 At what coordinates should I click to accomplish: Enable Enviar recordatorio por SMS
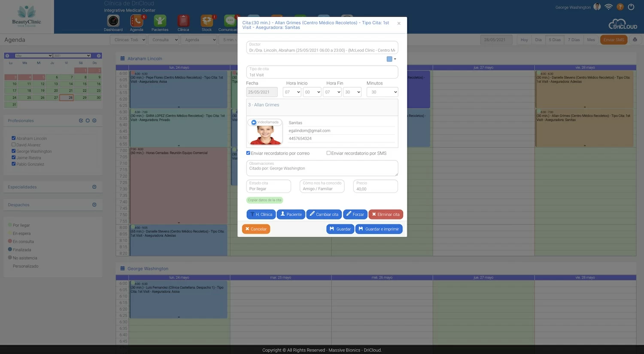tap(328, 153)
